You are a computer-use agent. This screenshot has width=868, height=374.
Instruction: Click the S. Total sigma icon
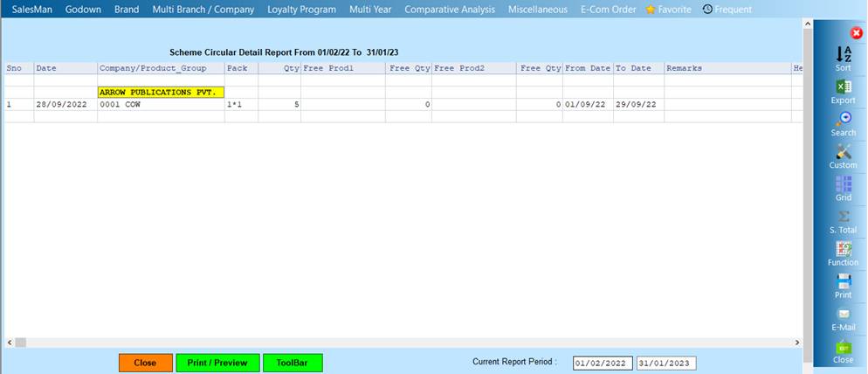click(843, 217)
